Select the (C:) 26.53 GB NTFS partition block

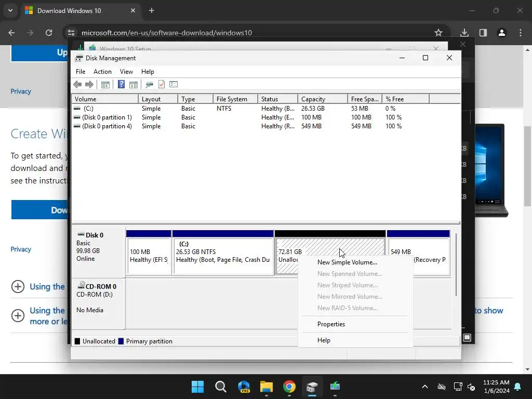[x=223, y=253]
